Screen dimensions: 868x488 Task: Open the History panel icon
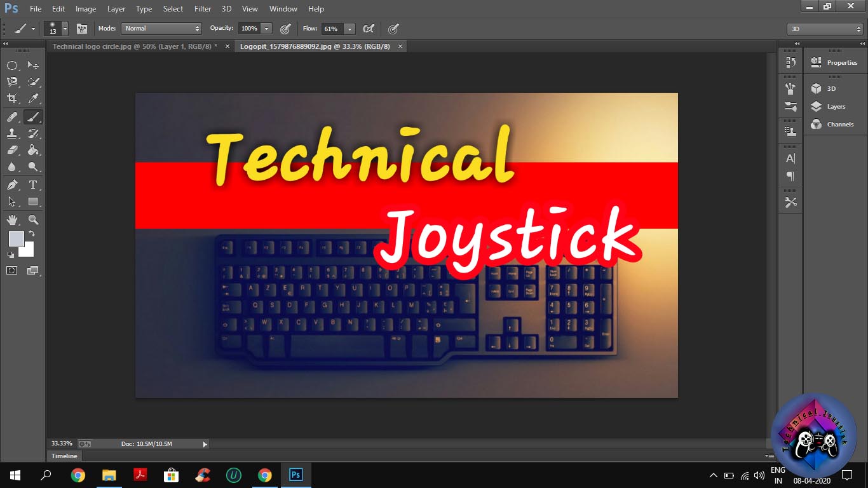click(790, 62)
